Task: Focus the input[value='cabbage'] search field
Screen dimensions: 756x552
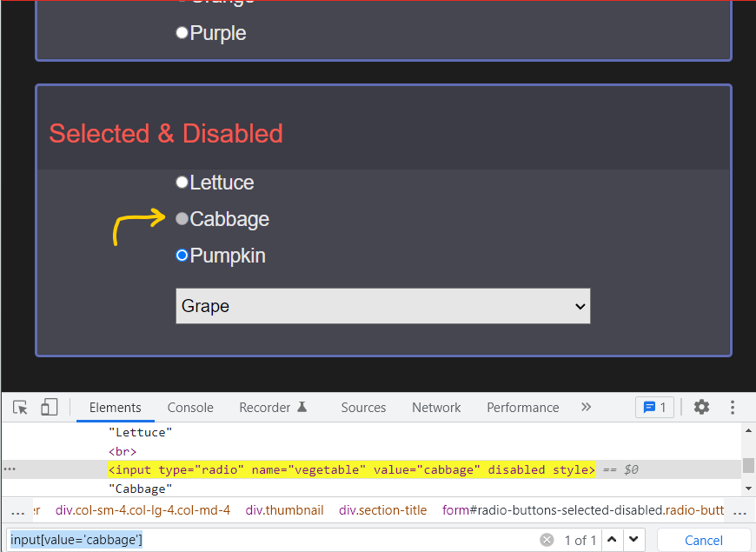Action: point(272,540)
